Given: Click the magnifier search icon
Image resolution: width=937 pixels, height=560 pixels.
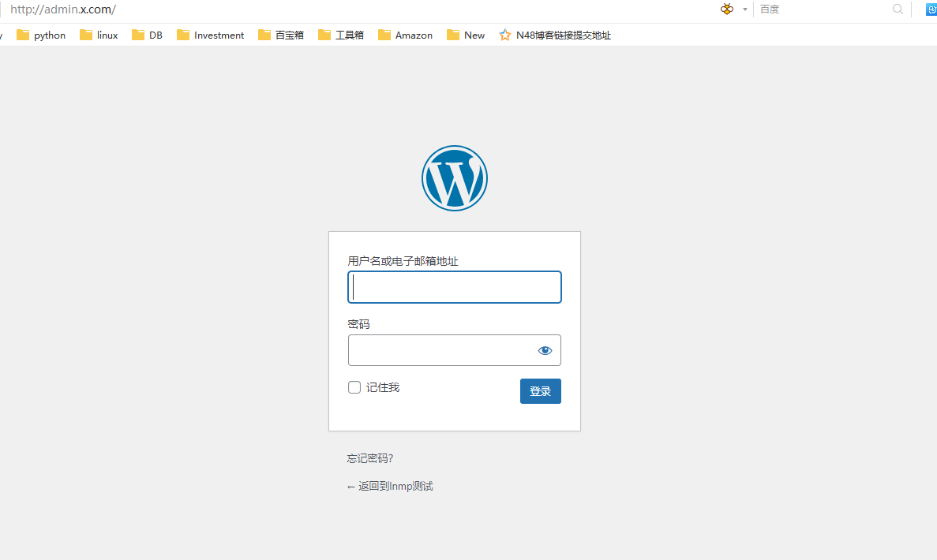Looking at the screenshot, I should (x=898, y=9).
